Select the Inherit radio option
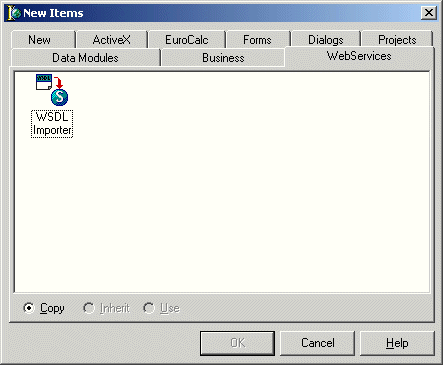 pyautogui.click(x=106, y=308)
